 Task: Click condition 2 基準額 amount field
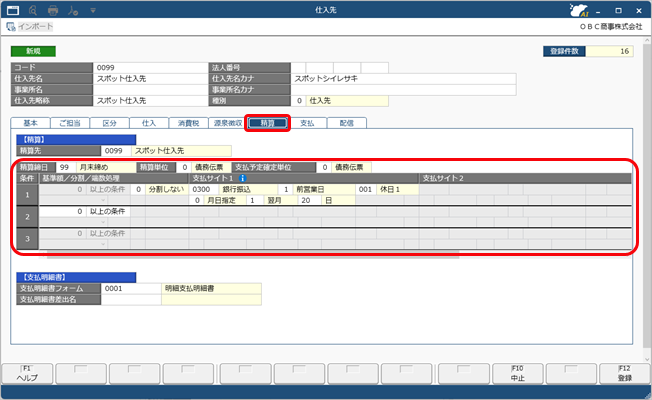click(x=63, y=211)
